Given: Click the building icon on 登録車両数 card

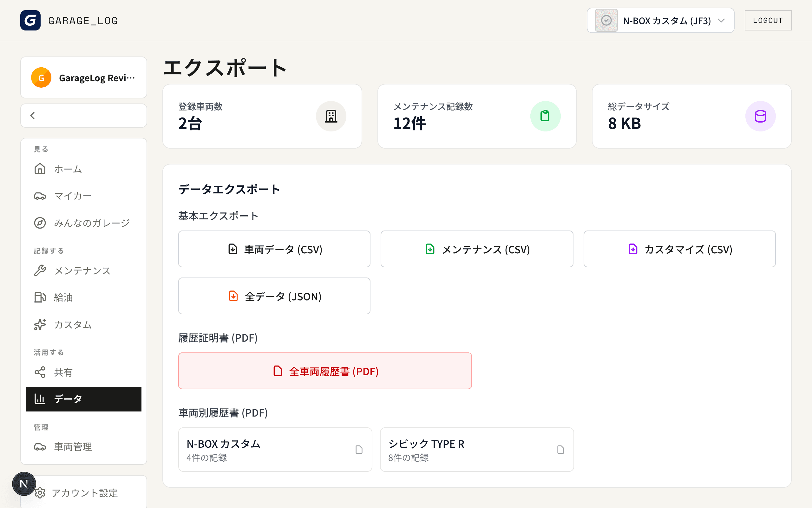Looking at the screenshot, I should click(x=331, y=116).
